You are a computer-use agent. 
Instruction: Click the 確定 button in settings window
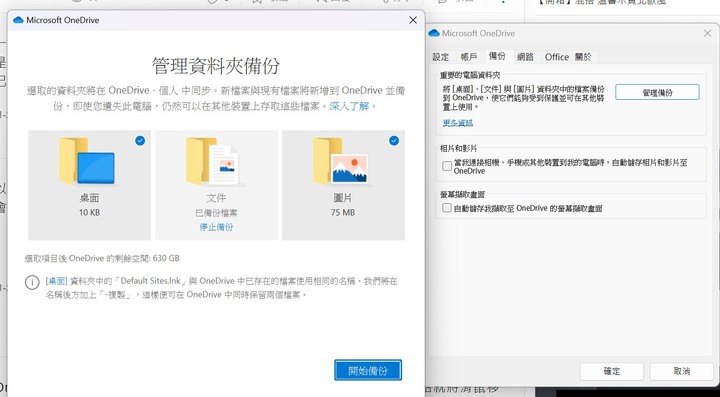(x=612, y=371)
